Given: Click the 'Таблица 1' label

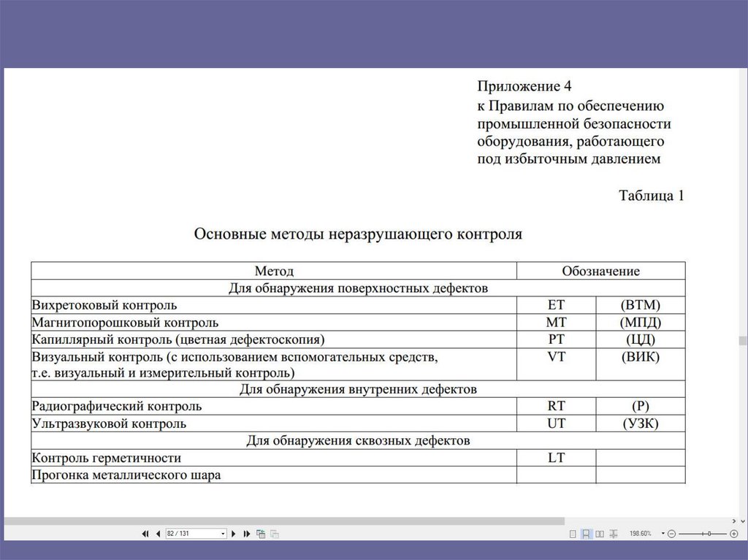Looking at the screenshot, I should (651, 196).
